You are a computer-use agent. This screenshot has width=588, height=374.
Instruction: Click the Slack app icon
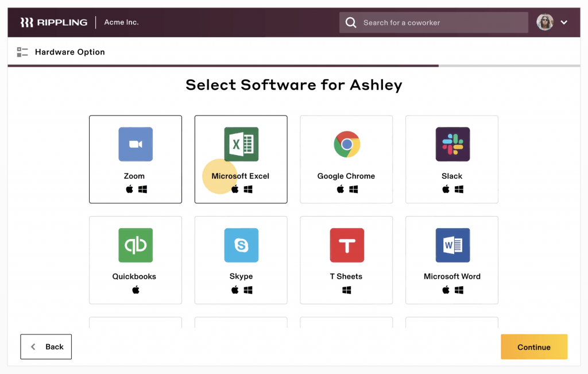coord(452,144)
